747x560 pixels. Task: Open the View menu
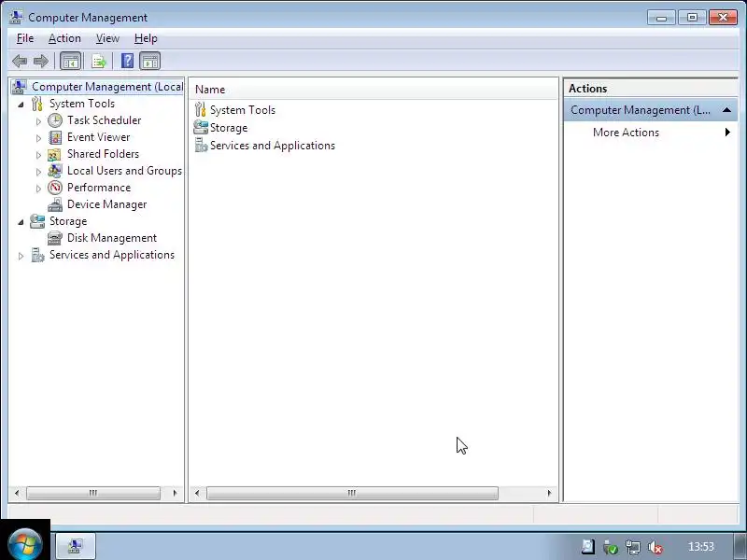(x=107, y=38)
